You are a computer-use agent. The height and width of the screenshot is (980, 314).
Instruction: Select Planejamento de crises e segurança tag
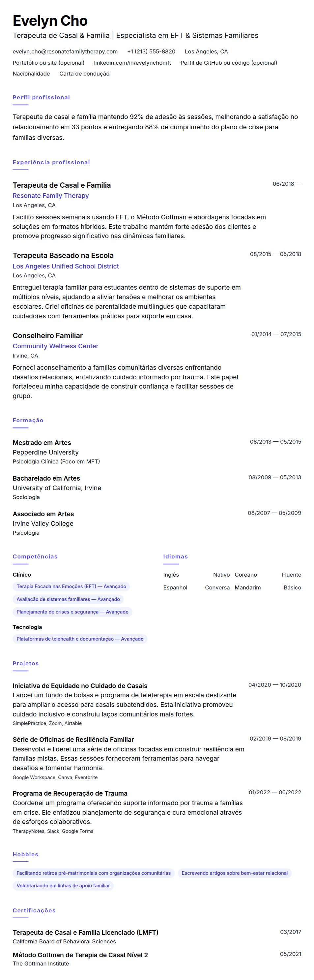72,612
